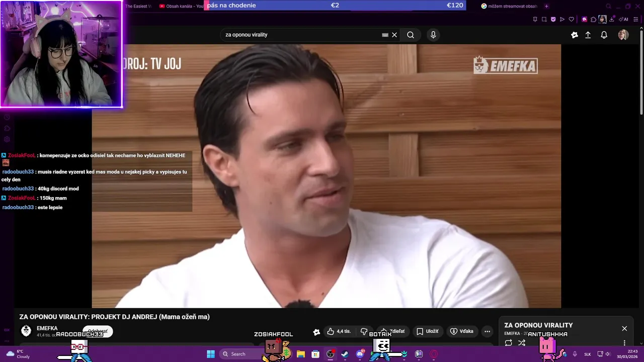The width and height of the screenshot is (644, 362).
Task: Open Microsoft Store from the taskbar
Action: 315,354
